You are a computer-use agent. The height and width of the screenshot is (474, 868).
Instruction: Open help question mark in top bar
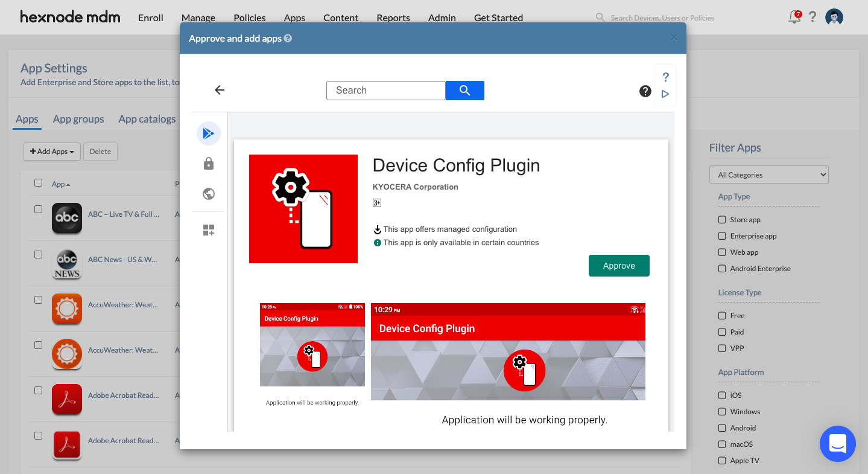(813, 17)
